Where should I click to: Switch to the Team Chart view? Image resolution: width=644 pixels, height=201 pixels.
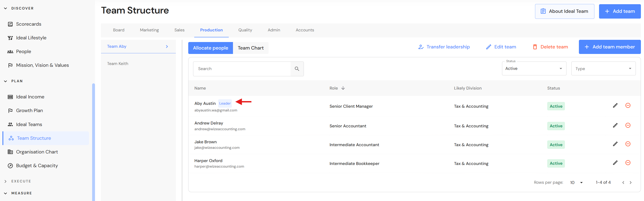(x=250, y=48)
